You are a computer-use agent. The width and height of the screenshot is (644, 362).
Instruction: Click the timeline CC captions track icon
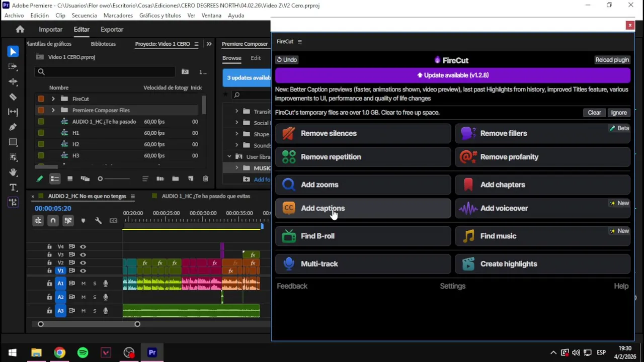click(113, 221)
